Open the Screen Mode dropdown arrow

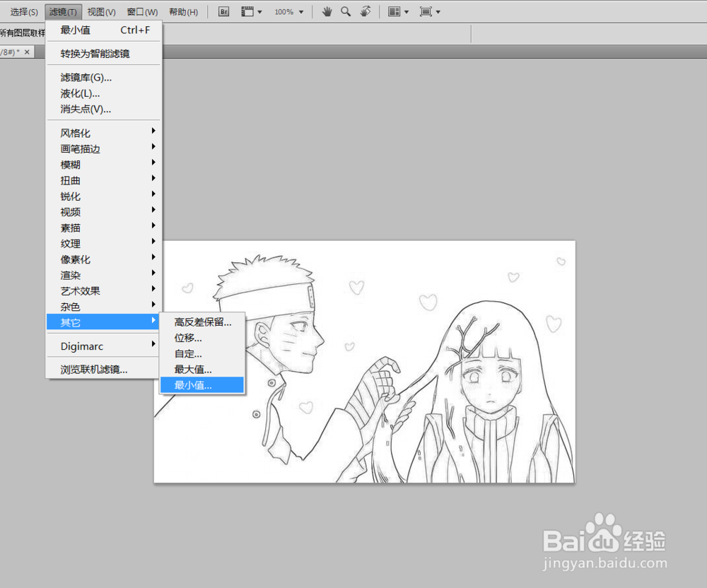(439, 11)
